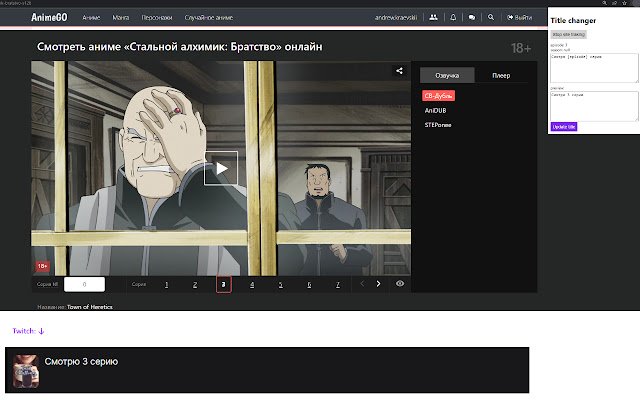Click the episode name Town of Heretics
The height and width of the screenshot is (400, 640).
pos(90,307)
